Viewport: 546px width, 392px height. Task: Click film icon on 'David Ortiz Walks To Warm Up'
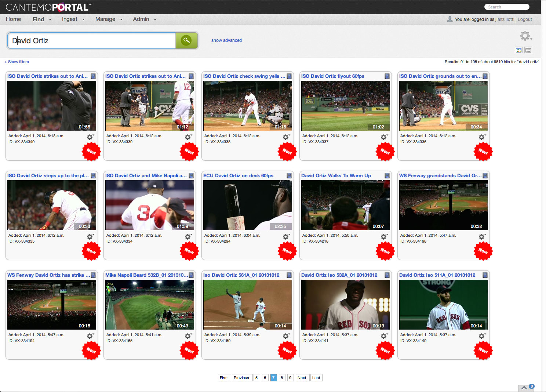coord(387,176)
